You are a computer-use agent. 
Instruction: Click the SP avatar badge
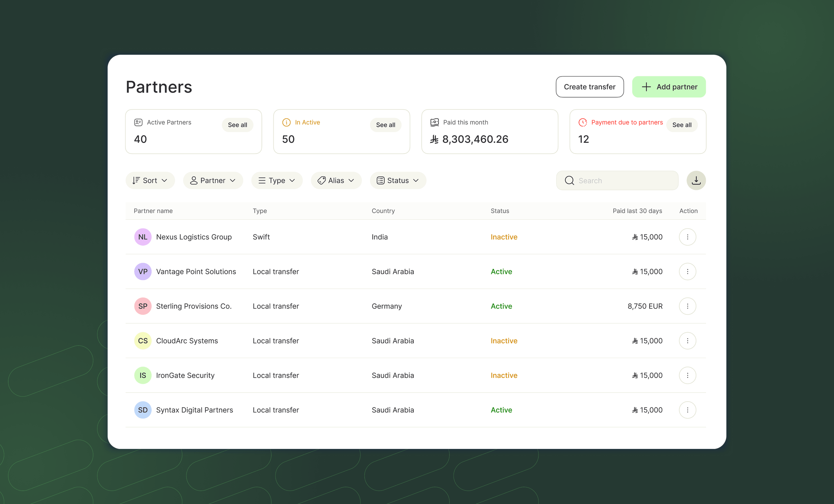tap(143, 306)
